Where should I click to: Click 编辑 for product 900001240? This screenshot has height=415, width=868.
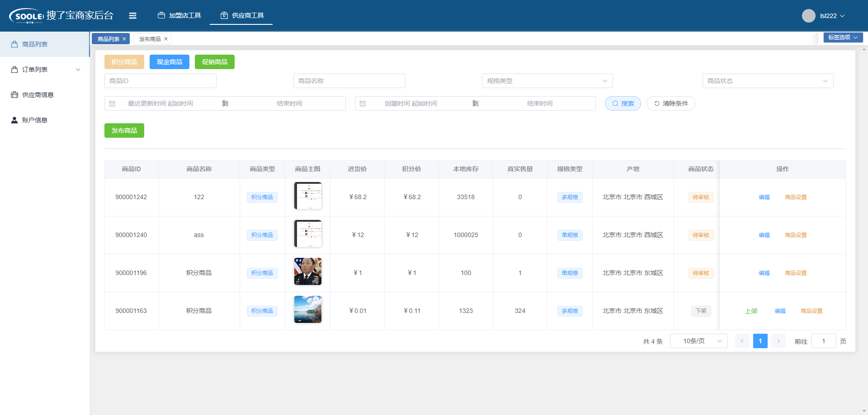(764, 235)
